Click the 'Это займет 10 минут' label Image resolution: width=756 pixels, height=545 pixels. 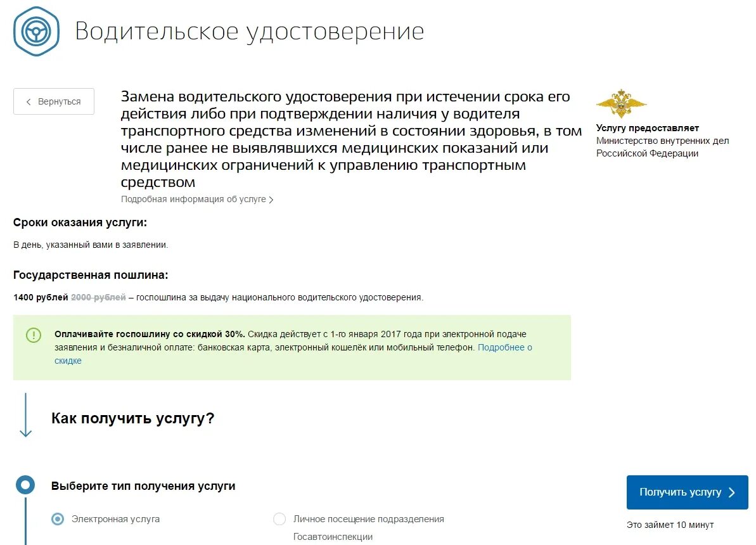pos(670,525)
